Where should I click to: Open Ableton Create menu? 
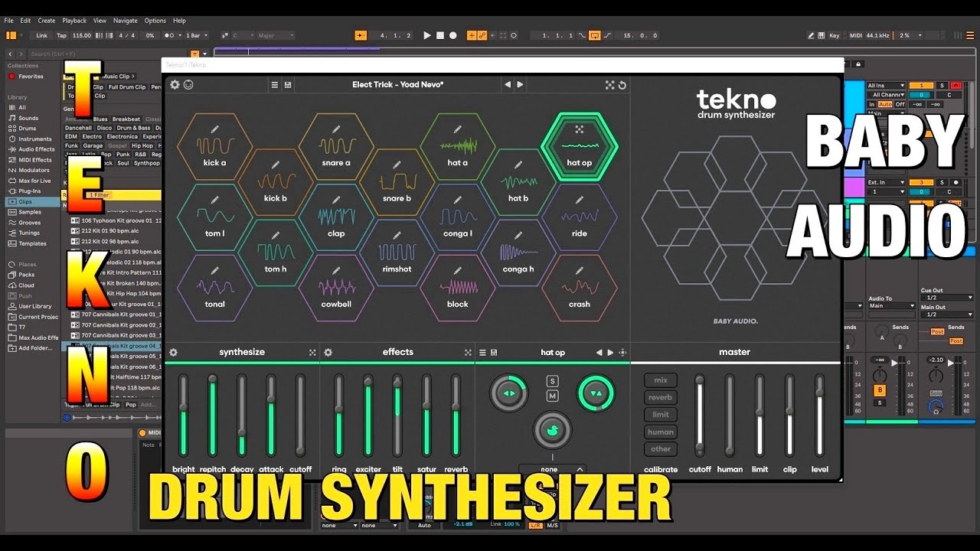47,21
